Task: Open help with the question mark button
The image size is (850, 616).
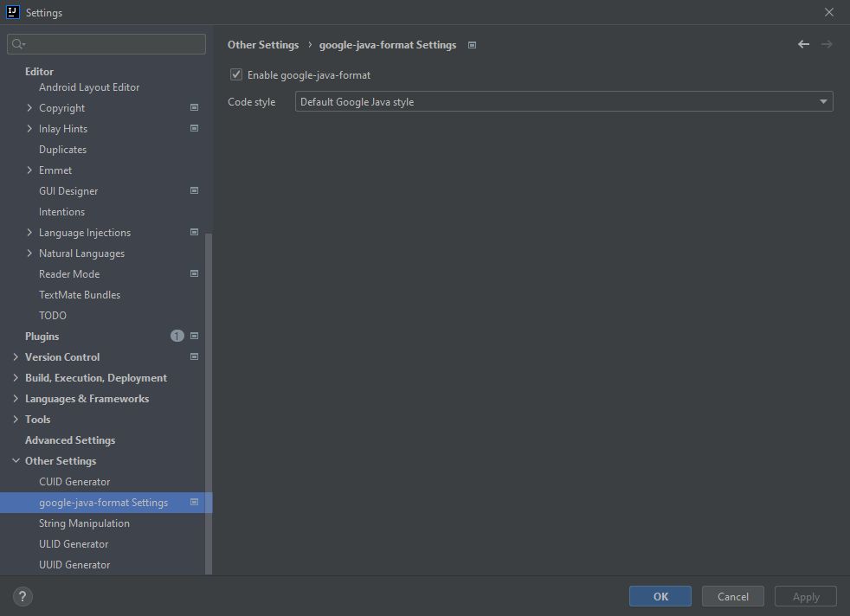Action: pos(23,596)
